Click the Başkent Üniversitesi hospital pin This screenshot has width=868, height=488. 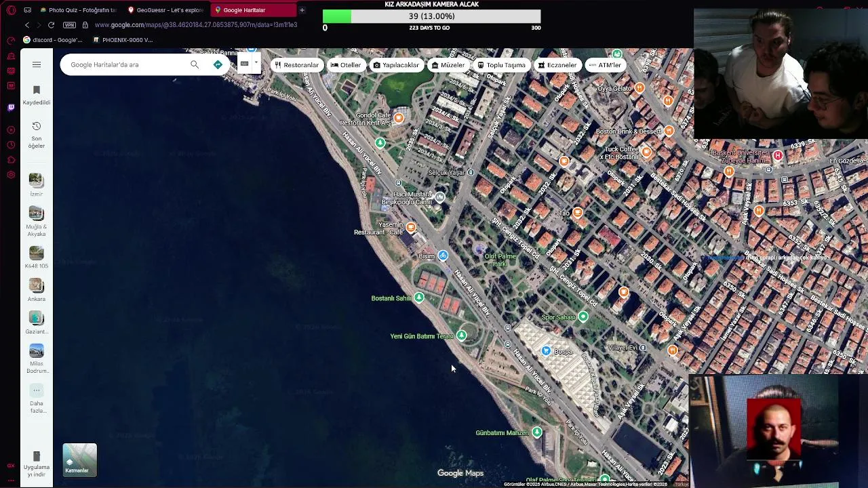tap(778, 156)
